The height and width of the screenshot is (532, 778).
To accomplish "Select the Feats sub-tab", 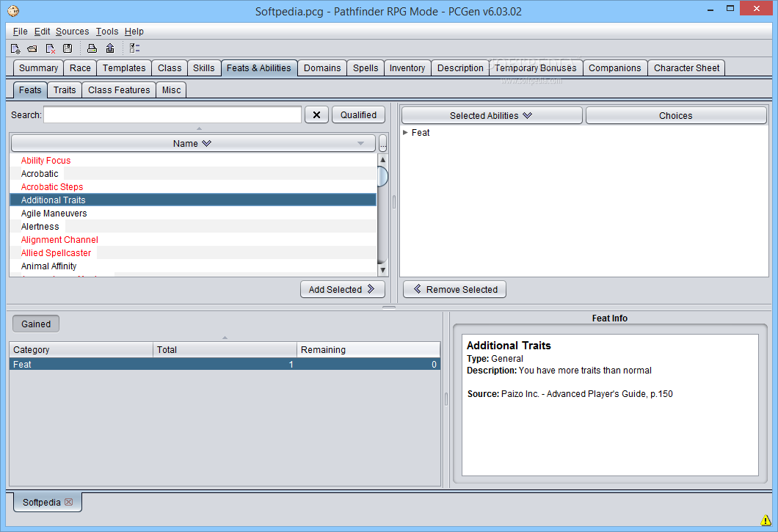I will point(30,90).
